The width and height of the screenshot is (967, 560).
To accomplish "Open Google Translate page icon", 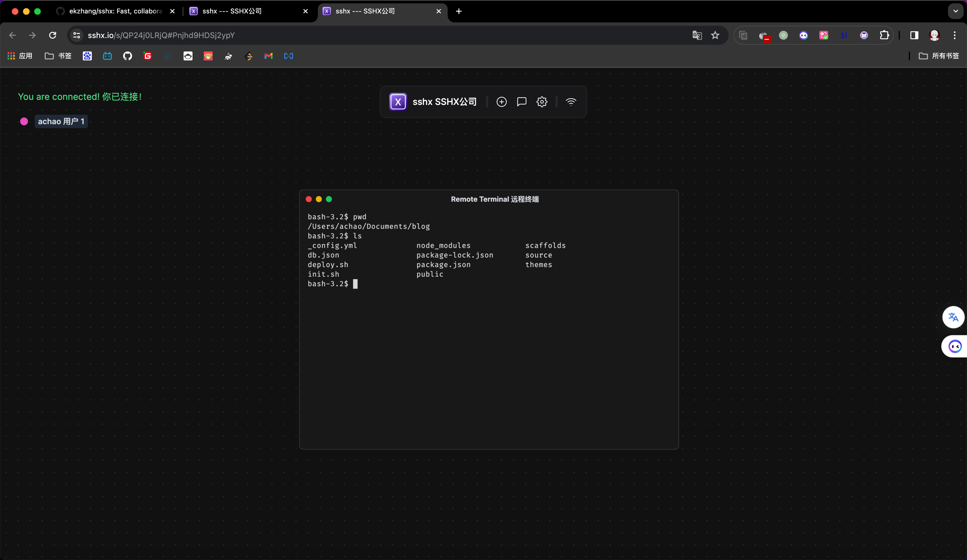I will [x=697, y=35].
